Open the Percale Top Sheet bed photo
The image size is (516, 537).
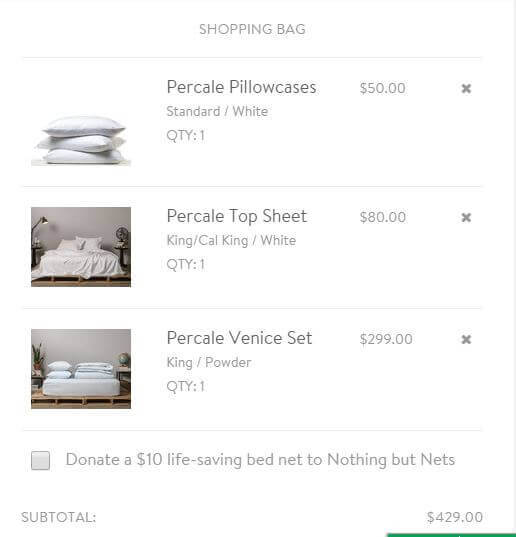81,247
